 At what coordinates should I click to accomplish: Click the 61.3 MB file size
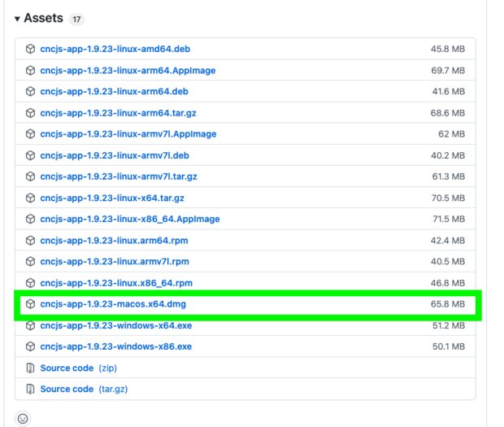point(449,176)
